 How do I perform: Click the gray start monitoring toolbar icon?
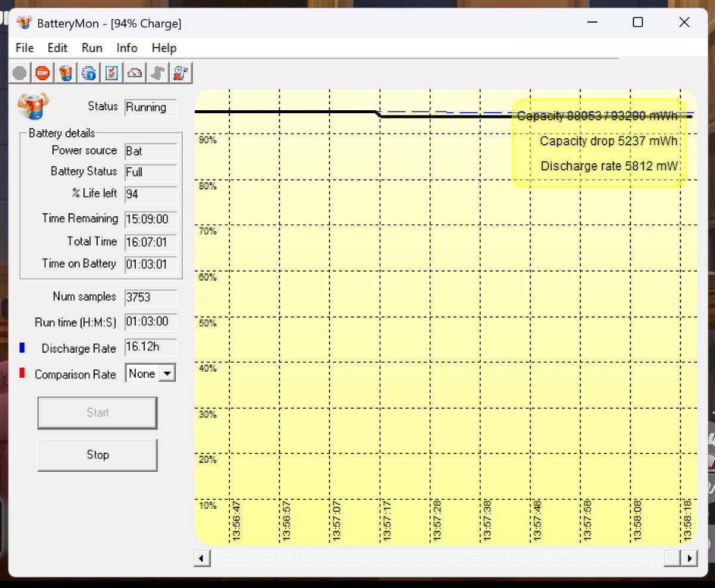tap(20, 73)
